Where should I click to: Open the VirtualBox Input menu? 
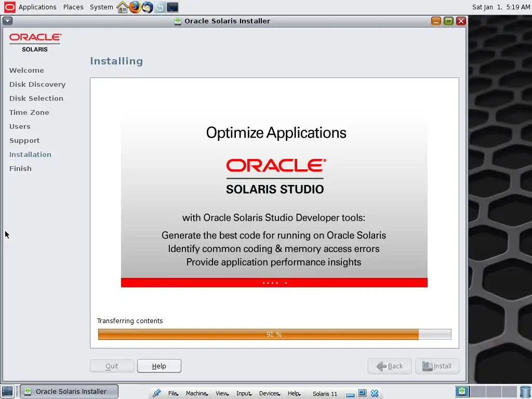coord(244,394)
